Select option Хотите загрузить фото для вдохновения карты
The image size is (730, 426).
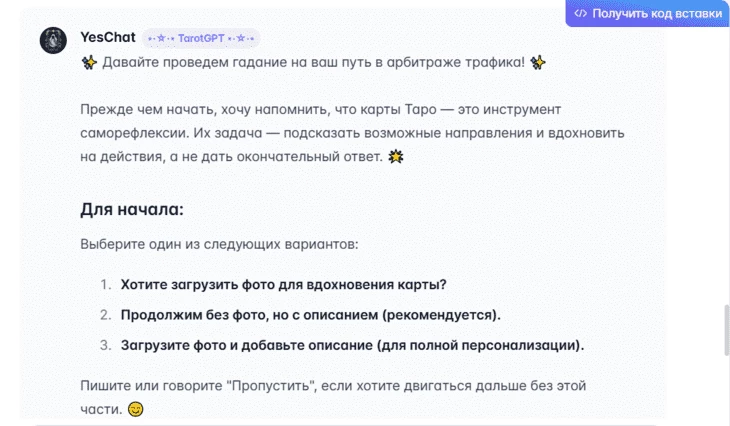click(x=284, y=284)
